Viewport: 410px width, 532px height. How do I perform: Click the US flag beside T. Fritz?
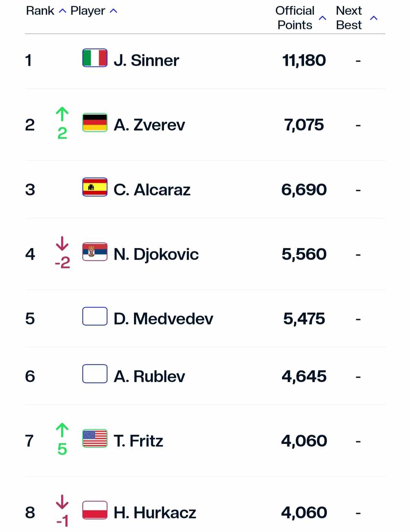[95, 439]
